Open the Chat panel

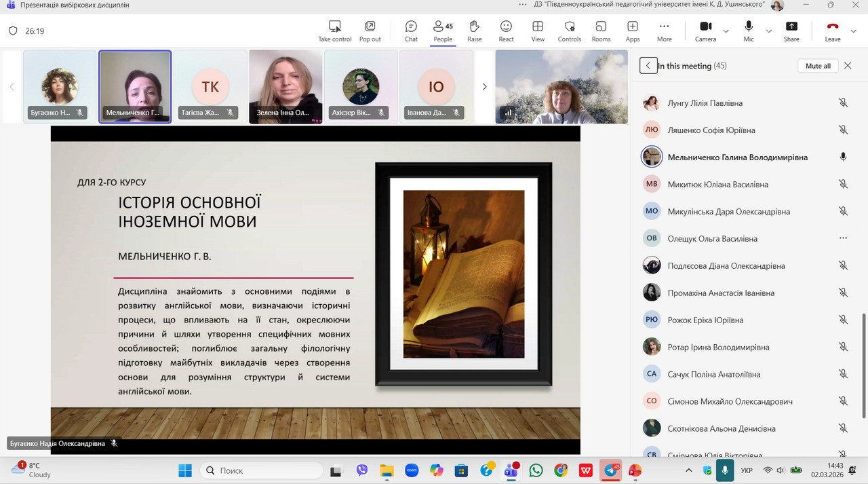click(x=411, y=31)
